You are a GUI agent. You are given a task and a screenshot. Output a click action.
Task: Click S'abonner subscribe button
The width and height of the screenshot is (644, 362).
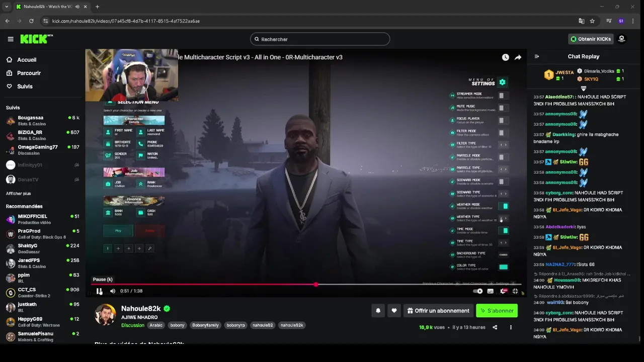coord(497,311)
